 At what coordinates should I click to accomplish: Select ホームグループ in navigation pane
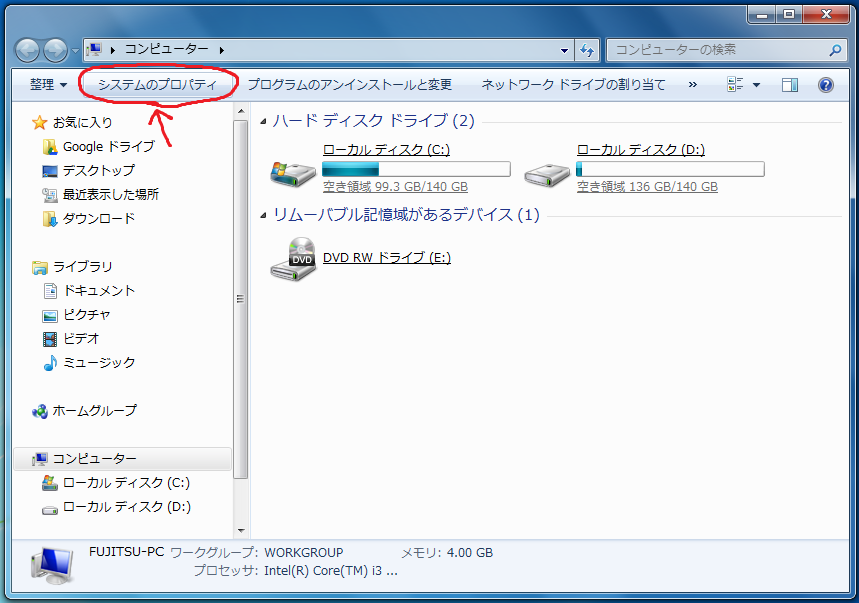(x=95, y=411)
